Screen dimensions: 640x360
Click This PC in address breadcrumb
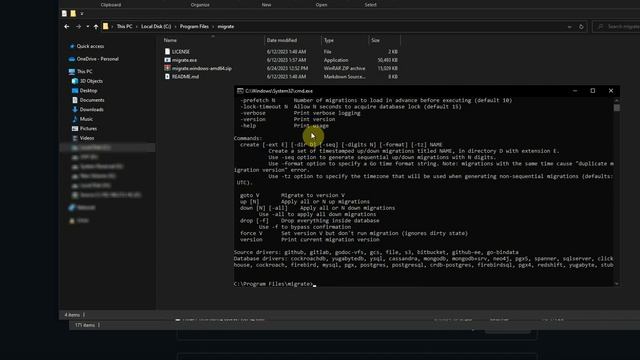(124, 27)
